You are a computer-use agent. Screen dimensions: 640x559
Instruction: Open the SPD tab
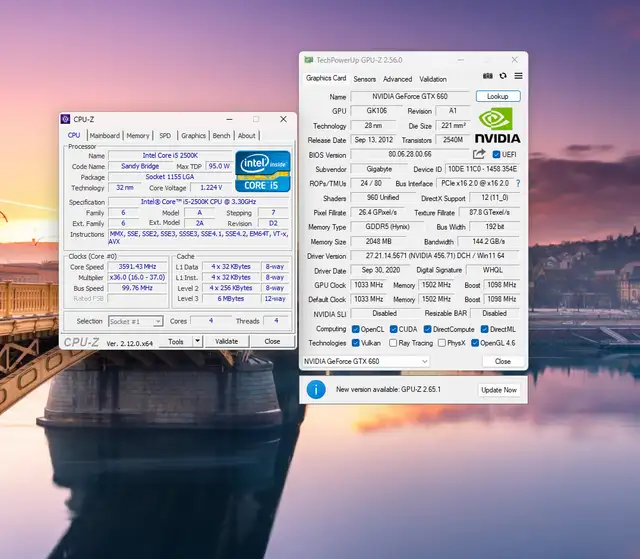click(165, 135)
